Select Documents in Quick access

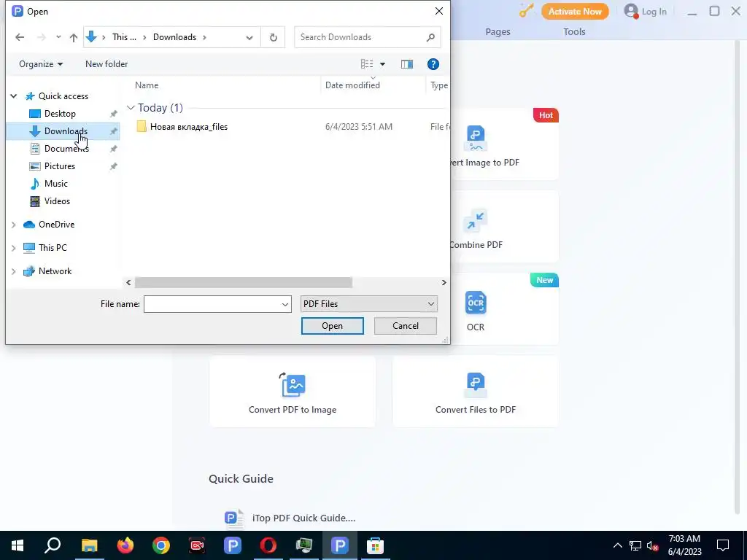coord(66,149)
